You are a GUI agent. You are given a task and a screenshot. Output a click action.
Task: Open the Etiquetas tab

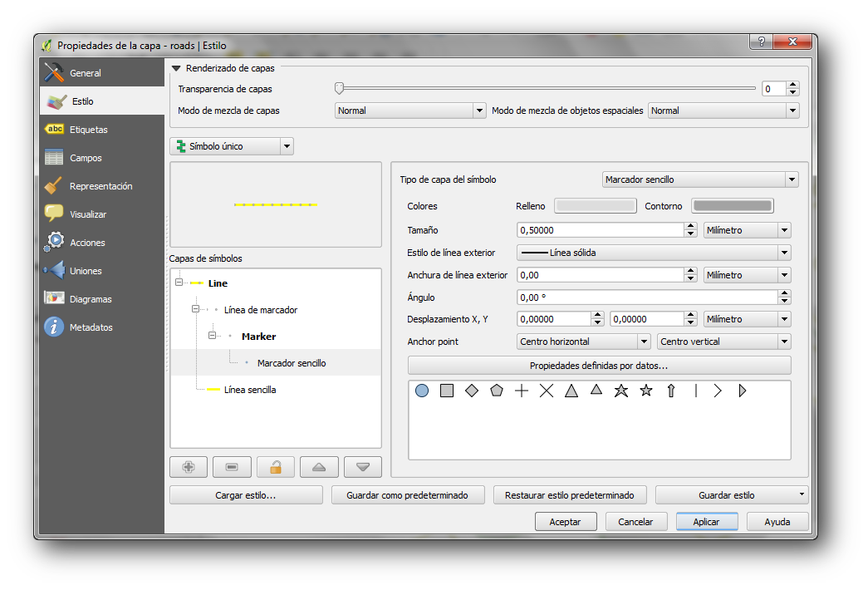tap(102, 129)
